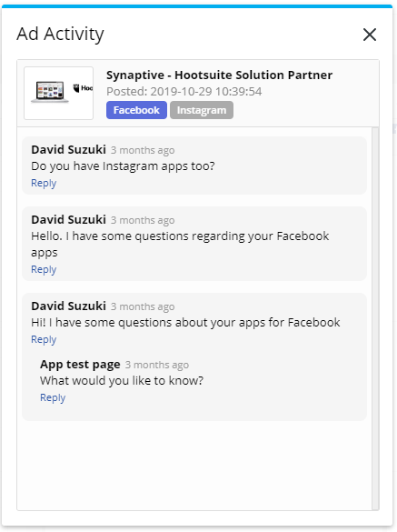Screen dimensions: 397x532
Task: Select the Facebook network tag
Action: [x=136, y=110]
